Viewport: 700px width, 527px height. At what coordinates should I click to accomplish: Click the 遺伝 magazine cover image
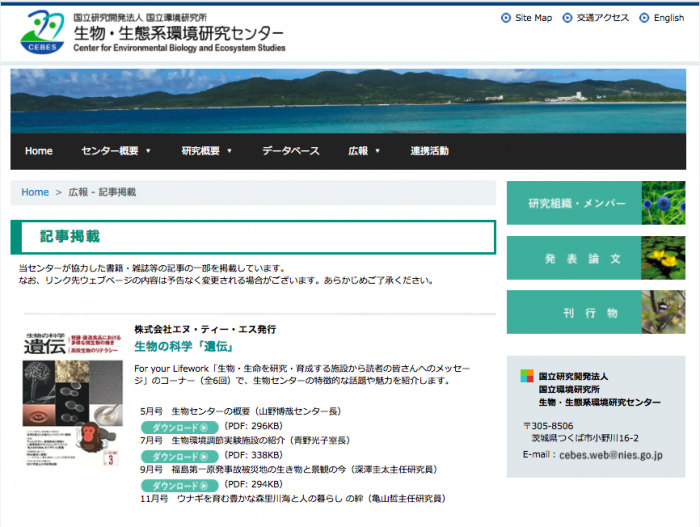72,400
